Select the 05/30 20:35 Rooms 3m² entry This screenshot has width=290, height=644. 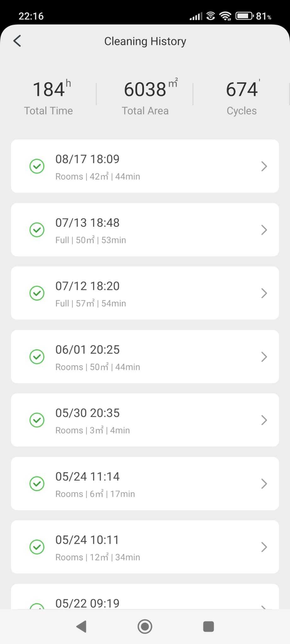pyautogui.click(x=145, y=420)
